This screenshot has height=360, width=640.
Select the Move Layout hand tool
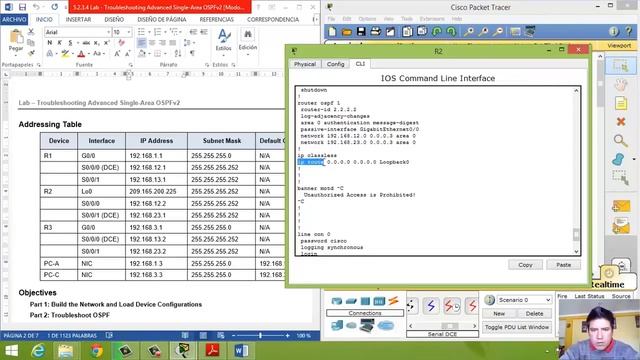click(620, 85)
